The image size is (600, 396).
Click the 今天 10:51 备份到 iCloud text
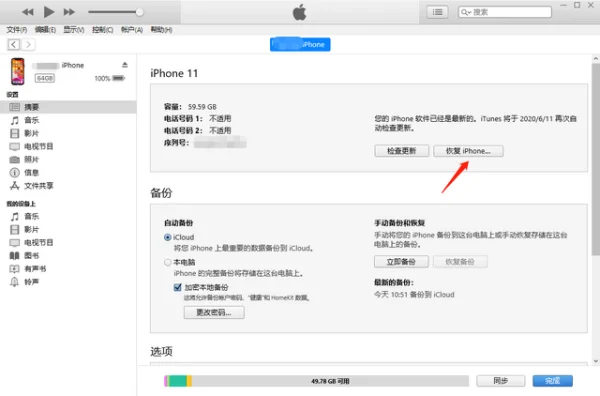[414, 295]
